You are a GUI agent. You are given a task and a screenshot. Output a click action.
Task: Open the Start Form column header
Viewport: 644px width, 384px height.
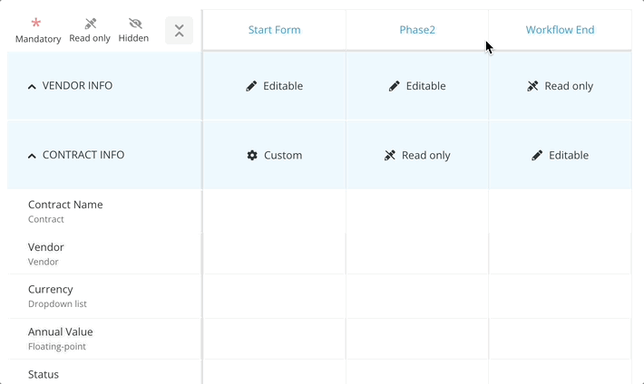point(274,30)
